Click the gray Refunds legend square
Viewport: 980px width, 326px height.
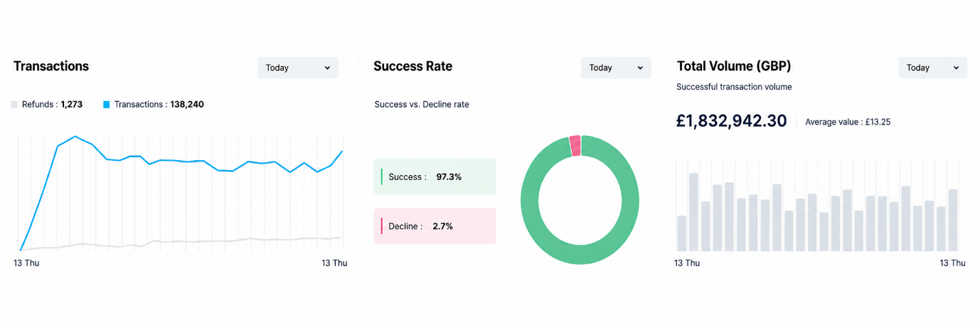click(x=14, y=105)
